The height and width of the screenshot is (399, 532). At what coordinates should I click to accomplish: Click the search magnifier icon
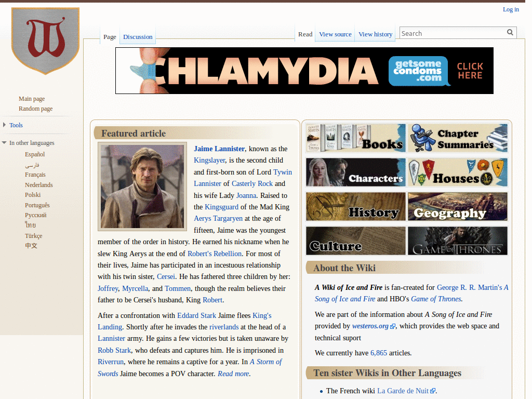510,32
